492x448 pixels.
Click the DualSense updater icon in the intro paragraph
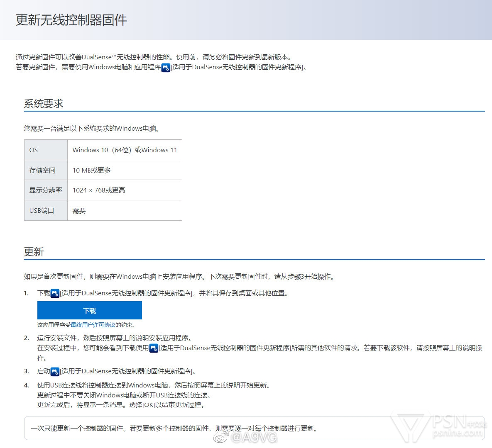pos(166,67)
